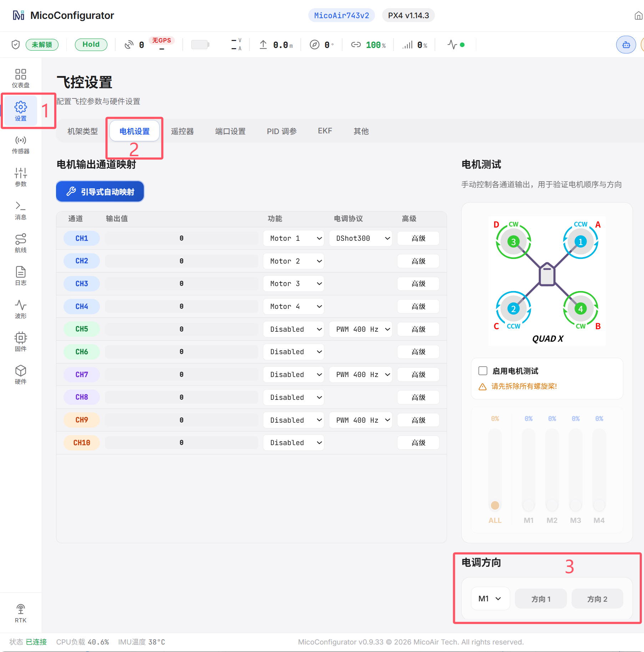Expand CH5 Disabled function dropdown
The height and width of the screenshot is (652, 644).
tap(293, 329)
